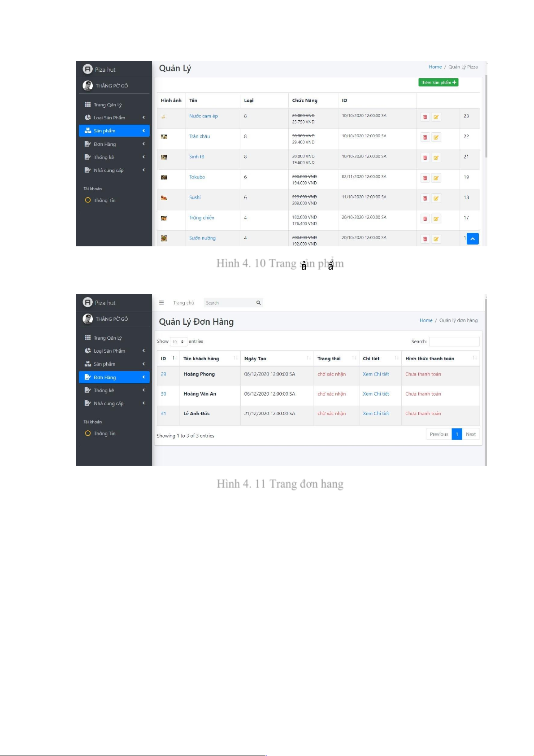This screenshot has width=534, height=756.
Task: Expand Nhà cung cấp in the lower sidebar
Action: (x=114, y=403)
